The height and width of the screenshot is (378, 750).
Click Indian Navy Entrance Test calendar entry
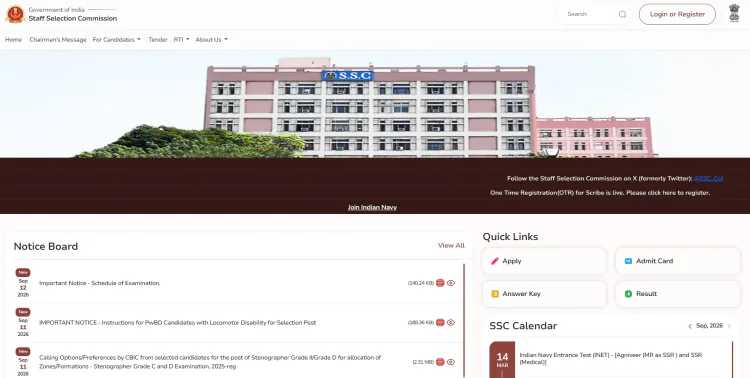611,359
